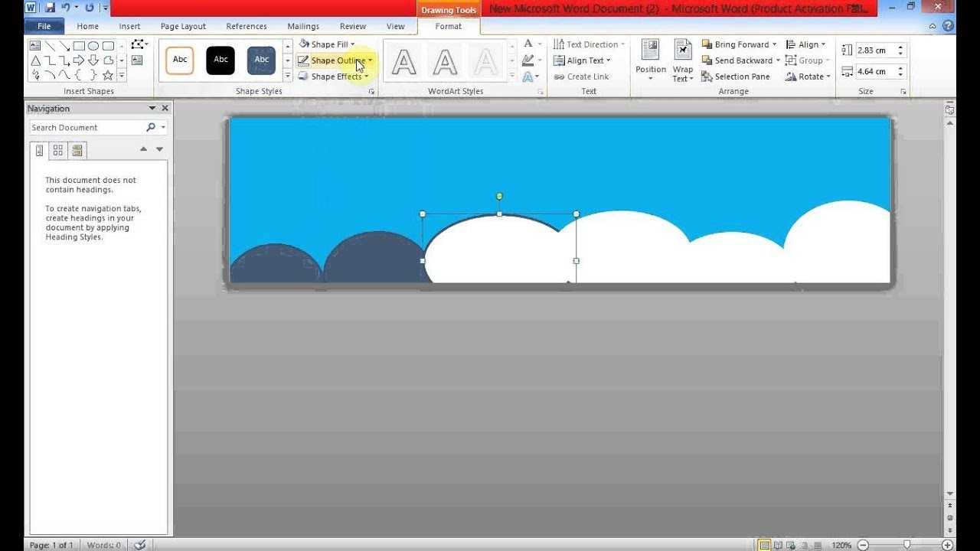This screenshot has width=980, height=551.
Task: Click the Shape Effects button
Action: [335, 76]
